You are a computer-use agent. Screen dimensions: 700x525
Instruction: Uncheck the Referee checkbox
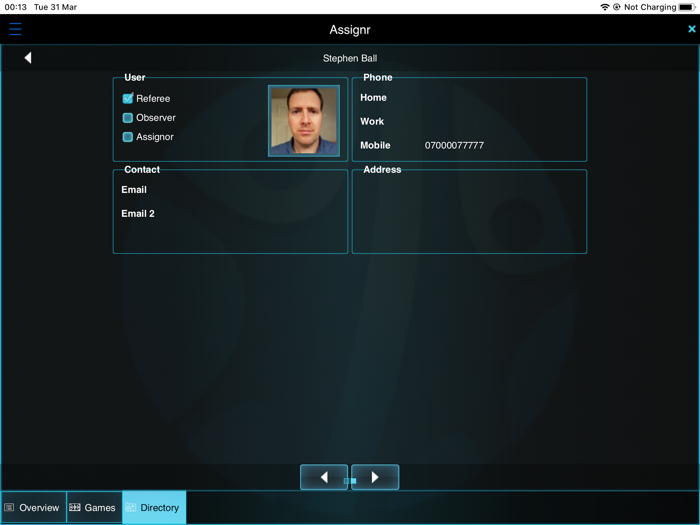pyautogui.click(x=128, y=98)
